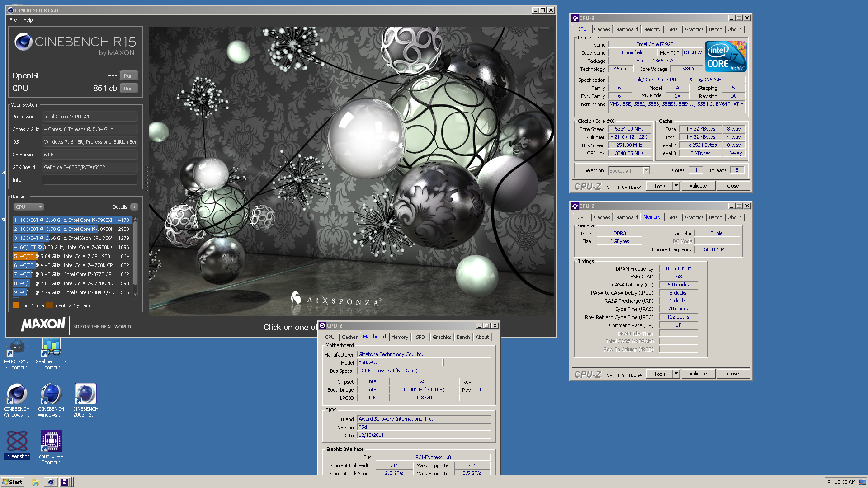868x488 pixels.
Task: Switch to CPU-Z in the taskbar
Action: [65, 482]
